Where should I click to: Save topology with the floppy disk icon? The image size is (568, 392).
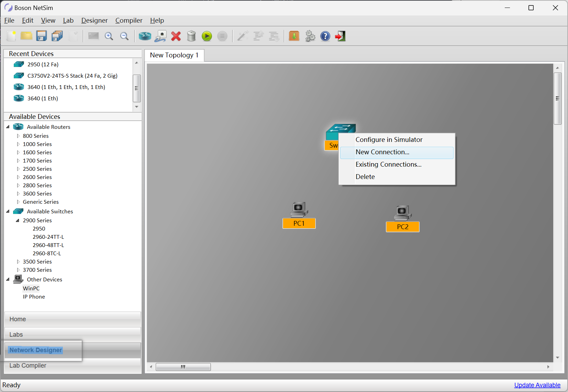(42, 36)
